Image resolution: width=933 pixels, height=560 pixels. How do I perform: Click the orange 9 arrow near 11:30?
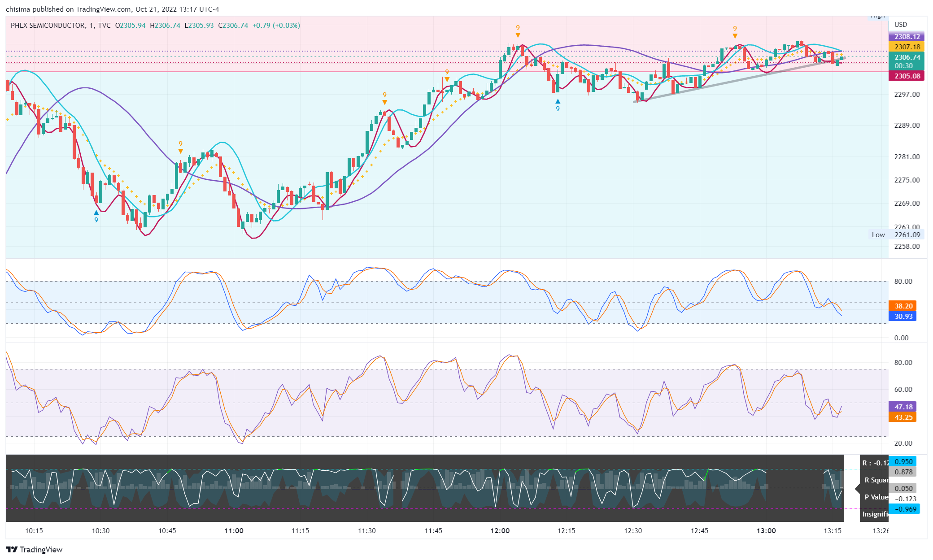pyautogui.click(x=384, y=102)
